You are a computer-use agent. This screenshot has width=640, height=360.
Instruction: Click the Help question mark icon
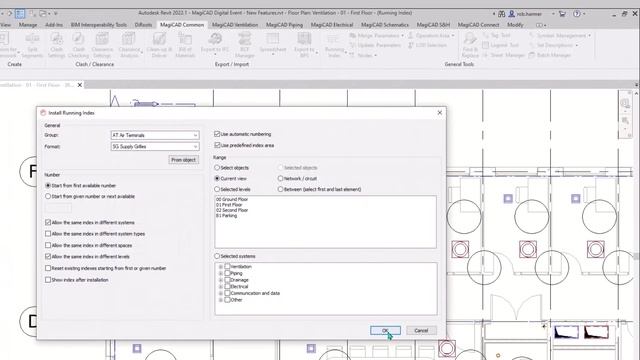tap(577, 13)
